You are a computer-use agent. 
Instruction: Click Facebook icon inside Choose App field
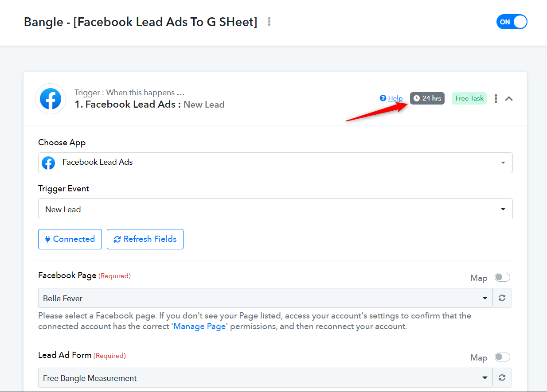pos(48,163)
